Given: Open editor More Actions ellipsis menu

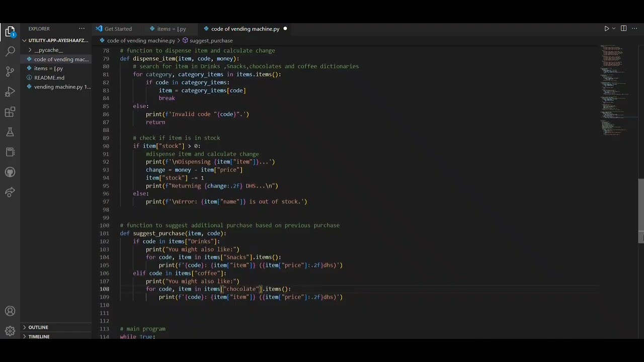Looking at the screenshot, I should click(635, 29).
